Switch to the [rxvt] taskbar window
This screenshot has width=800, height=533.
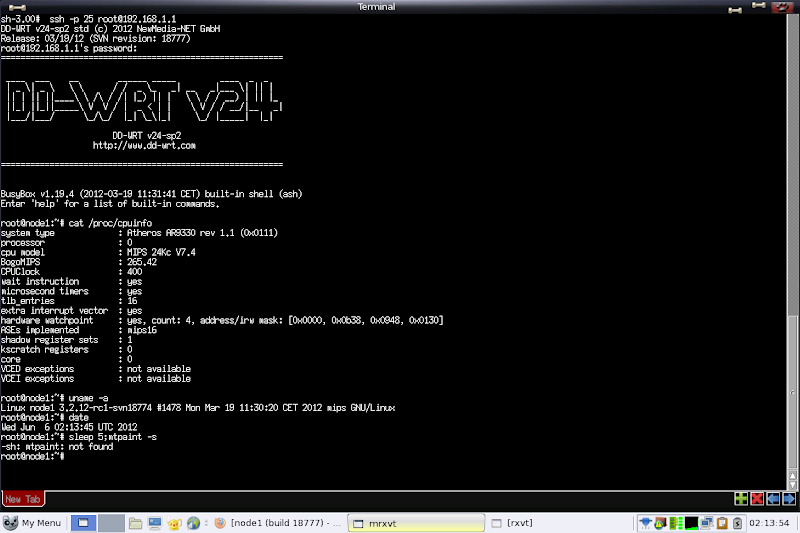(512, 523)
